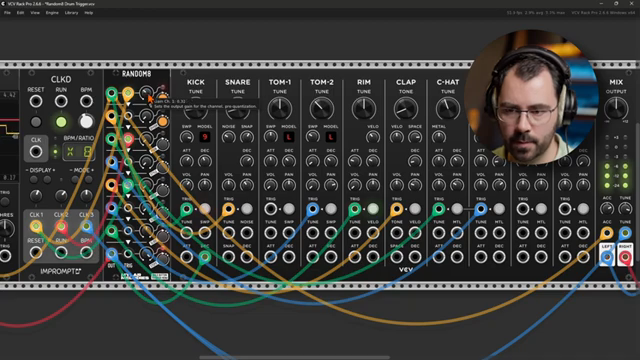
Task: Open the Engine menu
Action: [52, 13]
